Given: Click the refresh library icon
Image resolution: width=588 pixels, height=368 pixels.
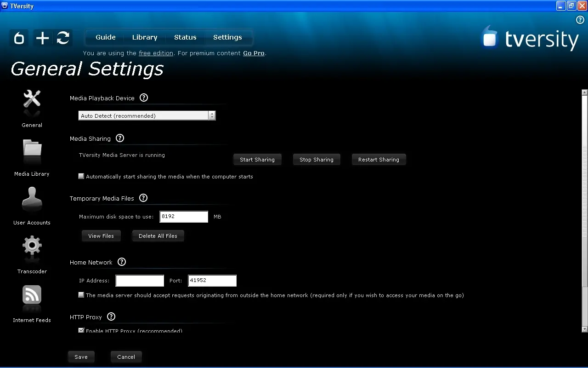Looking at the screenshot, I should [63, 38].
